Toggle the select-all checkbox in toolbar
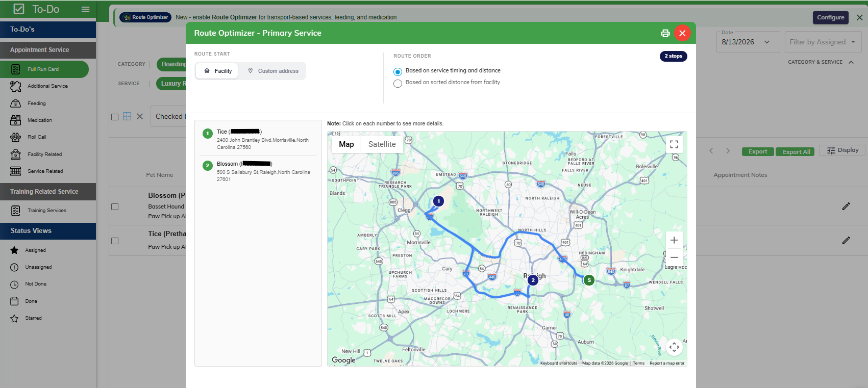The width and height of the screenshot is (868, 388). tap(115, 117)
